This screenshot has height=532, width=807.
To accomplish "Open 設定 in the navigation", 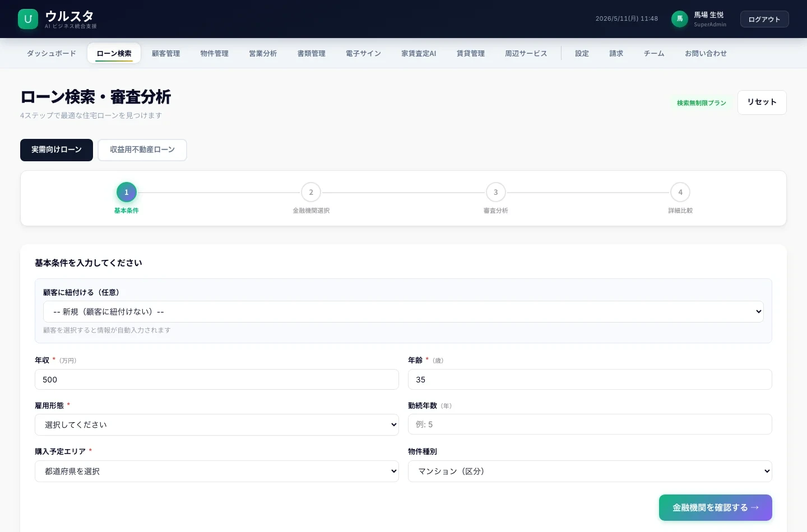I will 582,54.
